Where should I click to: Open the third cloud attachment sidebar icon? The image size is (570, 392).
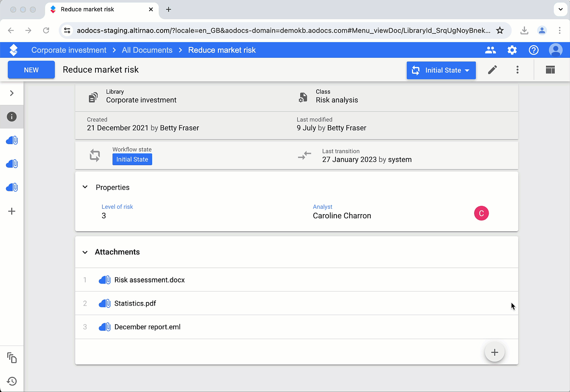12,187
